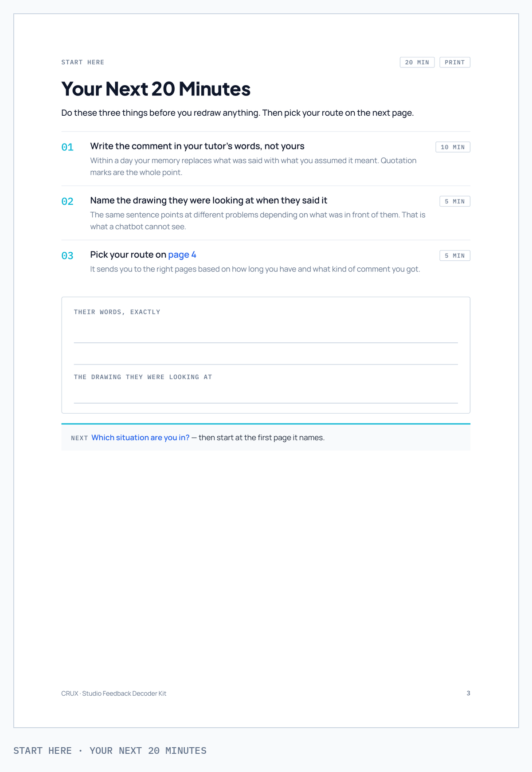Image resolution: width=532 pixels, height=772 pixels.
Task: Click the PRINT badge button
Action: (455, 62)
